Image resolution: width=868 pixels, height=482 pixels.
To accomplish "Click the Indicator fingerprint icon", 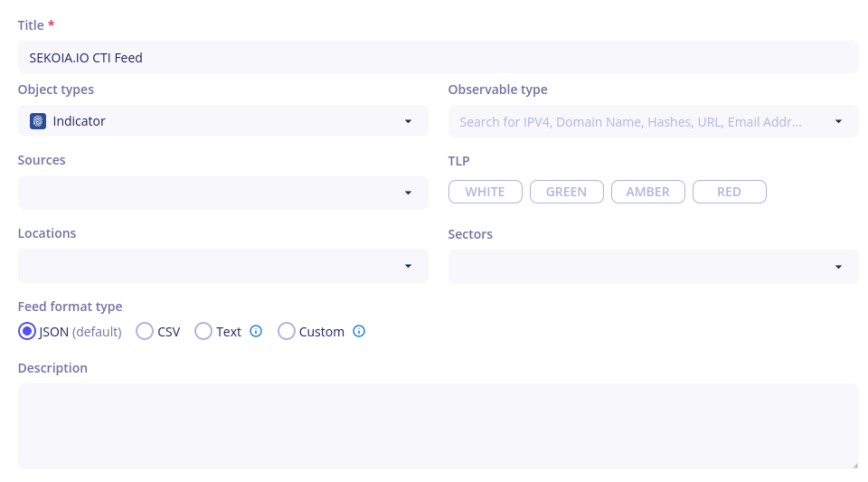I will [x=38, y=121].
